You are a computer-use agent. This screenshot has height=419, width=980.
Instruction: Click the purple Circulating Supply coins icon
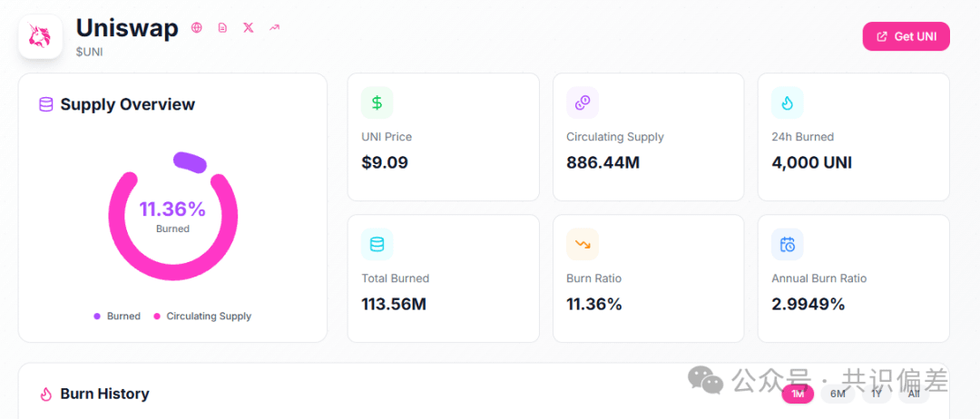583,102
